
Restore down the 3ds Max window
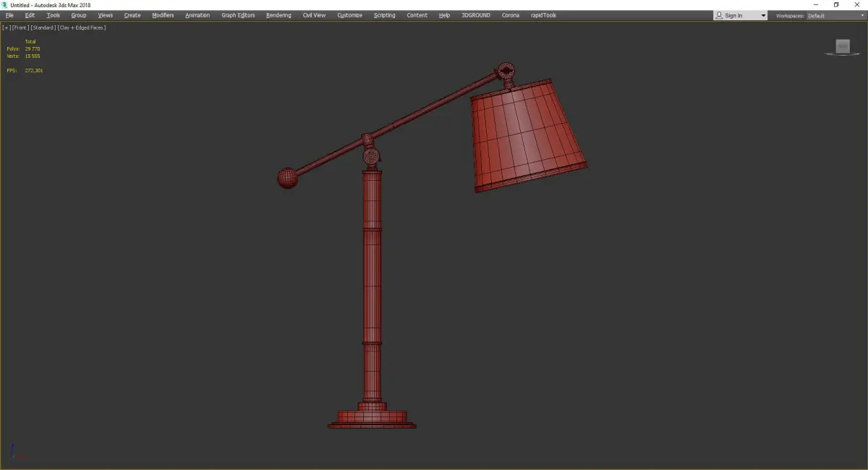(836, 4)
